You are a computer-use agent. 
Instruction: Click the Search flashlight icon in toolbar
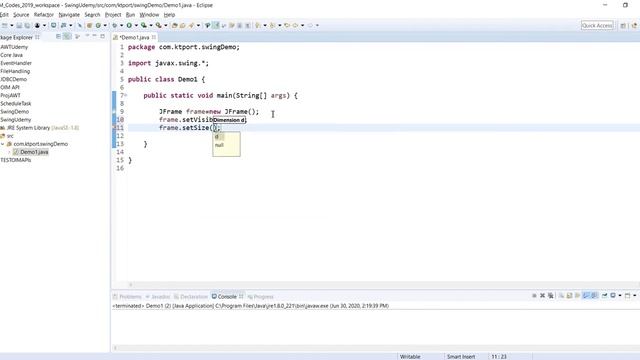[x=191, y=25]
